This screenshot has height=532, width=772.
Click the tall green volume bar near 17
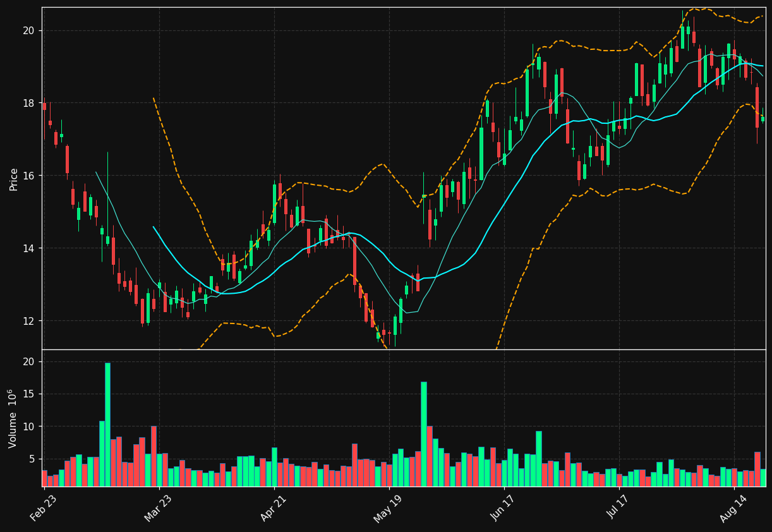click(x=424, y=434)
